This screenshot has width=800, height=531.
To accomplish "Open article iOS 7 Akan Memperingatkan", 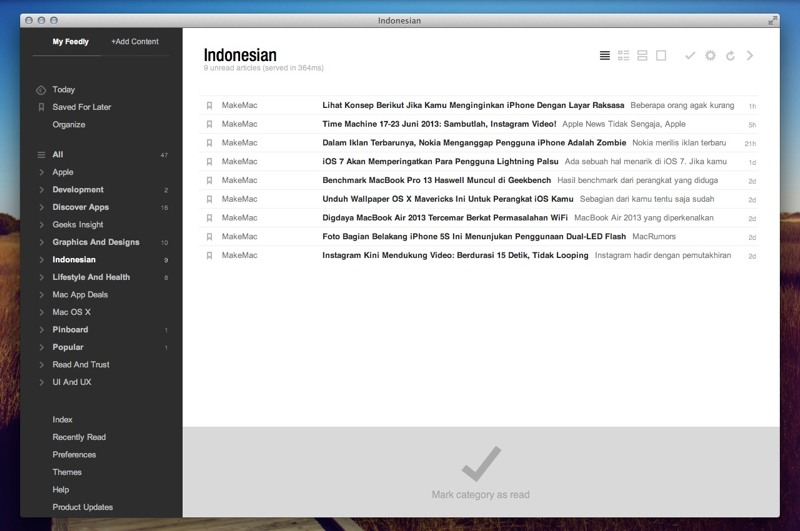I will (440, 162).
